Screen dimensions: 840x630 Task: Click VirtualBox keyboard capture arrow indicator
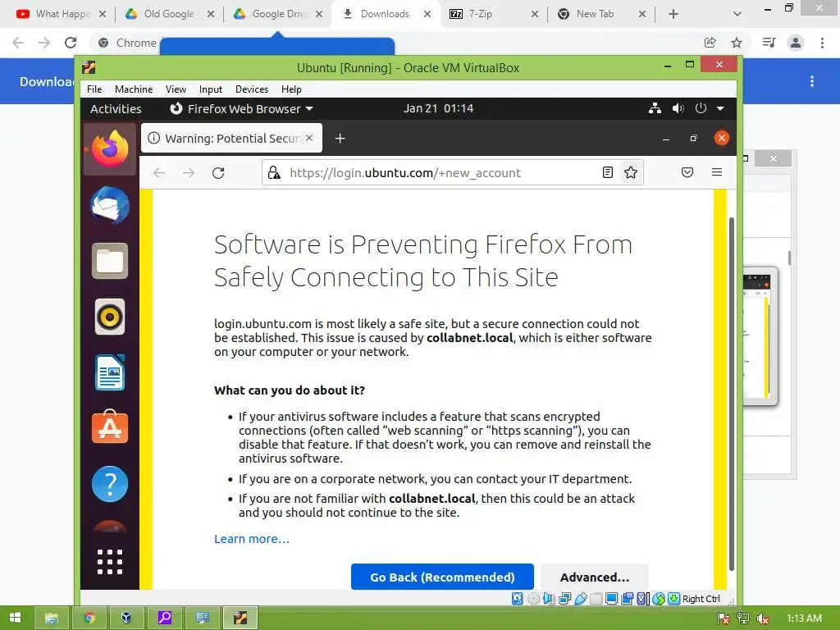(674, 598)
